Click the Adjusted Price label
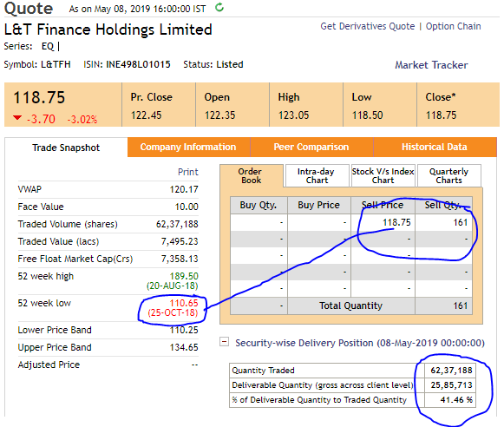This screenshot has width=504, height=427. pos(49,365)
